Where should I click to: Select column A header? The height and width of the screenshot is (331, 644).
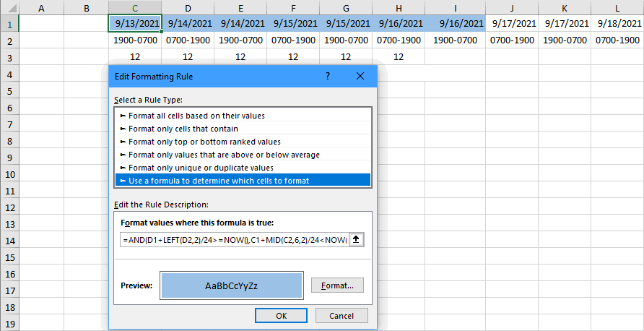click(41, 7)
